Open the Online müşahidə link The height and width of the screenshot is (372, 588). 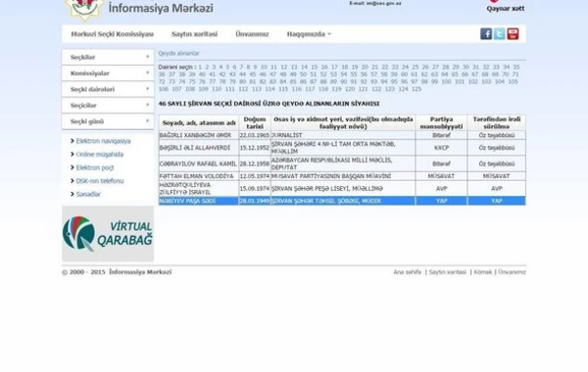(99, 155)
